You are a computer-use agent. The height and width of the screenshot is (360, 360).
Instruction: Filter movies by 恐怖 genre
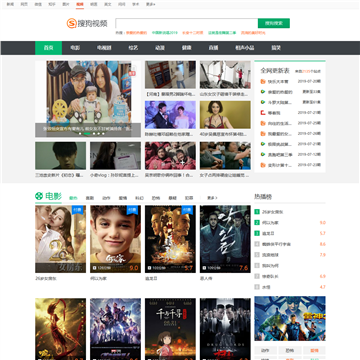[156, 198]
